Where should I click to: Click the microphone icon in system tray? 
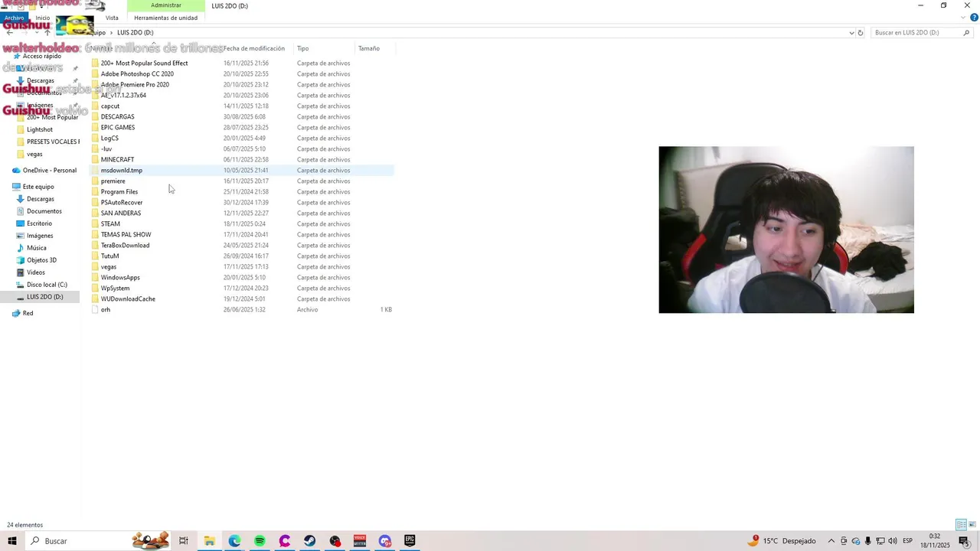pos(868,541)
